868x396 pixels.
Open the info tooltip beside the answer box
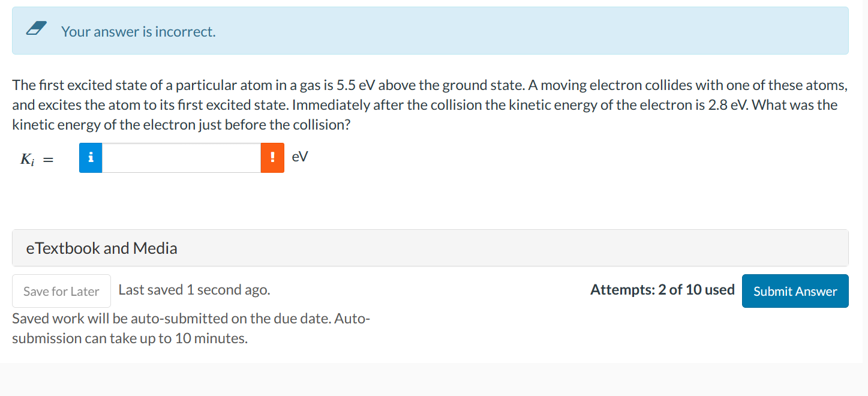91,157
